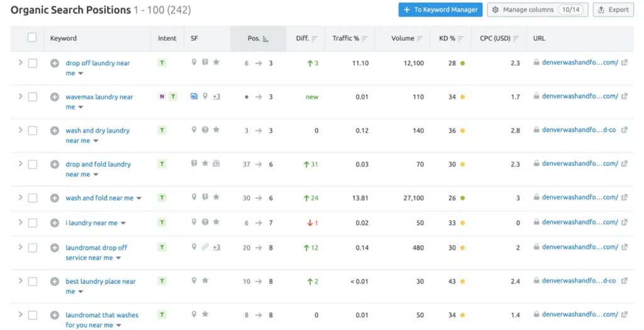Select checkbox for 'best laundry place near me'
This screenshot has height=330, width=644.
pyautogui.click(x=33, y=282)
